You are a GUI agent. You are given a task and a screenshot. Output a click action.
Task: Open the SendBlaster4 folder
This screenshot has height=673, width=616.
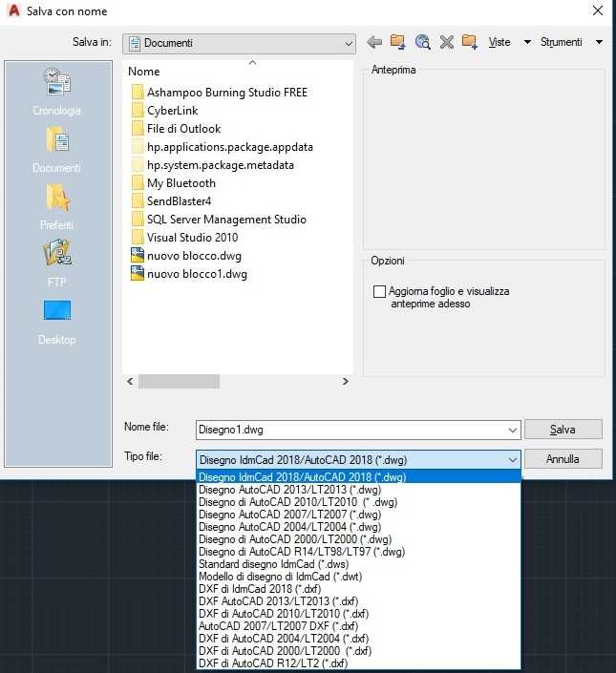[171, 200]
